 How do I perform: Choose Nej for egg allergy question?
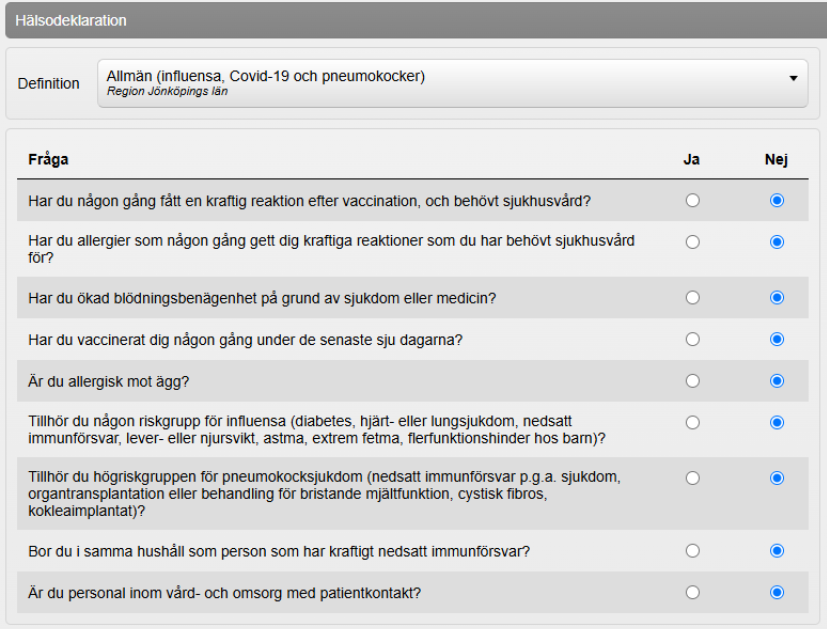click(x=777, y=381)
